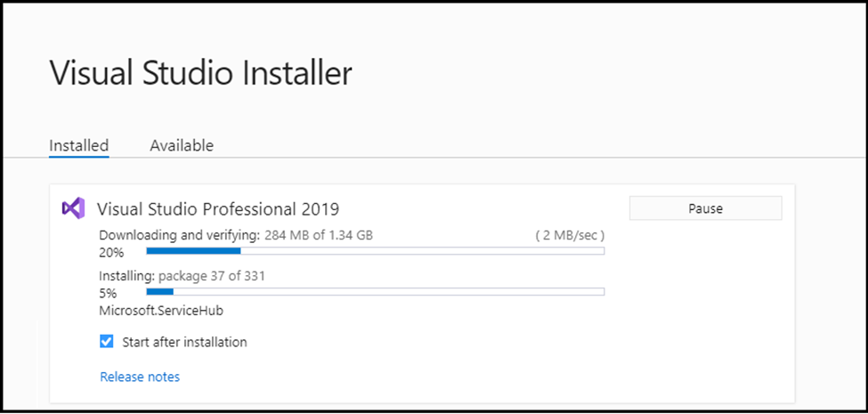Click the Visual Studio Installer heading
Image resolution: width=868 pixels, height=414 pixels.
[200, 73]
